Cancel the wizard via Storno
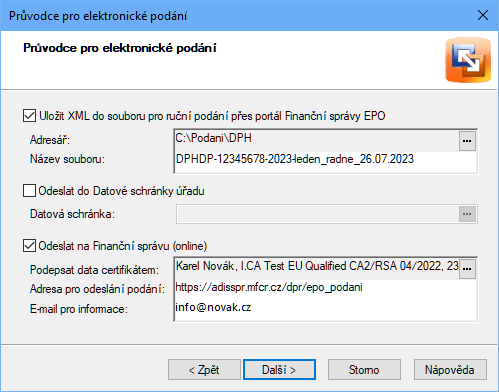 pyautogui.click(x=364, y=370)
